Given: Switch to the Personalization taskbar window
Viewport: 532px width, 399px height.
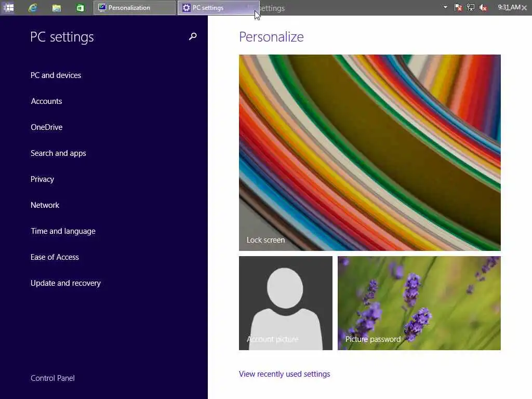Looking at the screenshot, I should tap(135, 7).
